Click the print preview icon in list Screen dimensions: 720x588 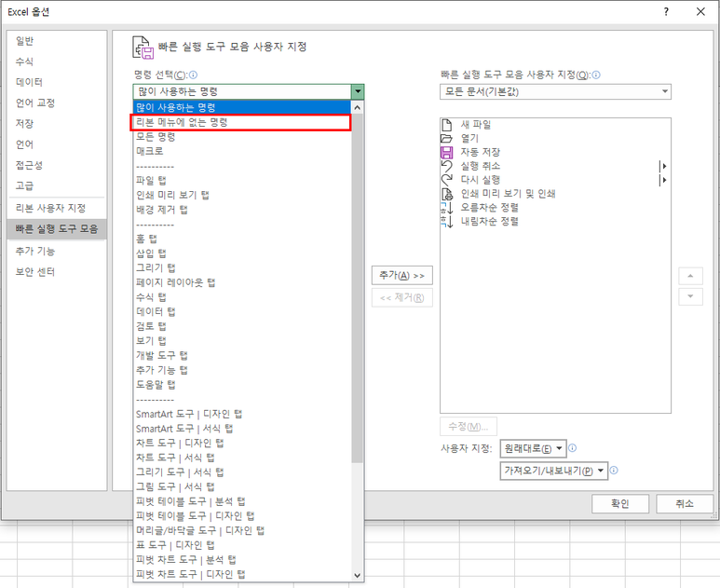(446, 194)
